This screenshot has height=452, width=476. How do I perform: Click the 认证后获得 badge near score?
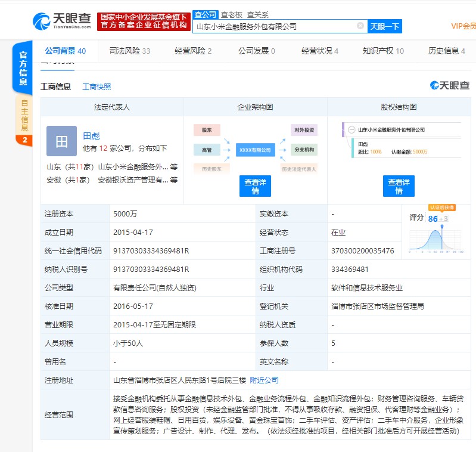441,208
